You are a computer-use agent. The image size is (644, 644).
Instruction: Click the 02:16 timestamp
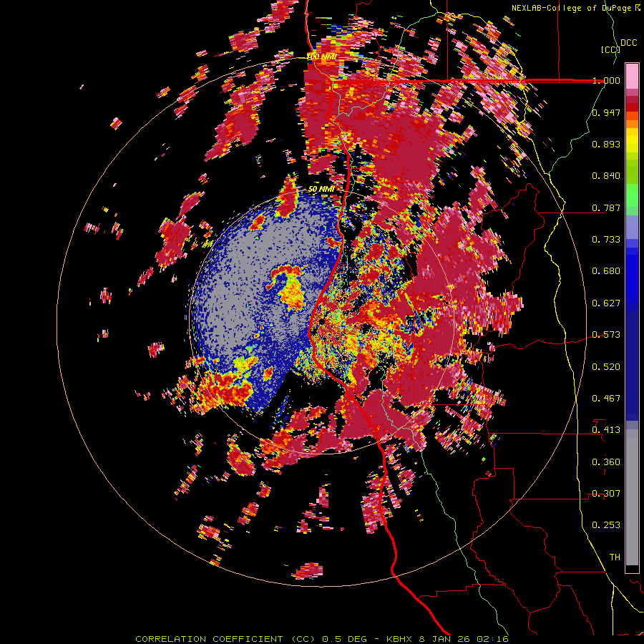click(492, 639)
